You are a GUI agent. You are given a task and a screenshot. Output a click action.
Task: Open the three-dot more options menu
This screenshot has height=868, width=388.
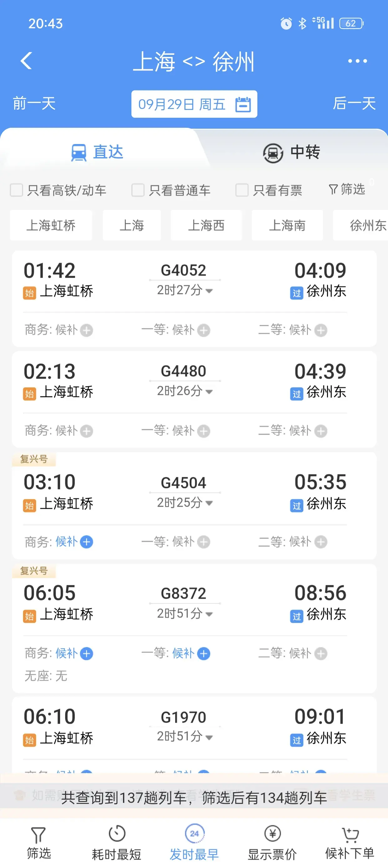coord(357,61)
